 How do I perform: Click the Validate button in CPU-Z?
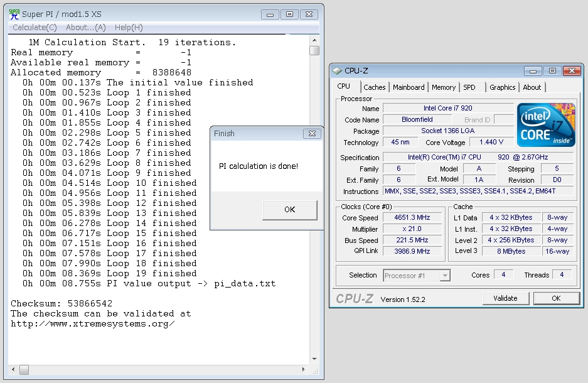click(505, 298)
